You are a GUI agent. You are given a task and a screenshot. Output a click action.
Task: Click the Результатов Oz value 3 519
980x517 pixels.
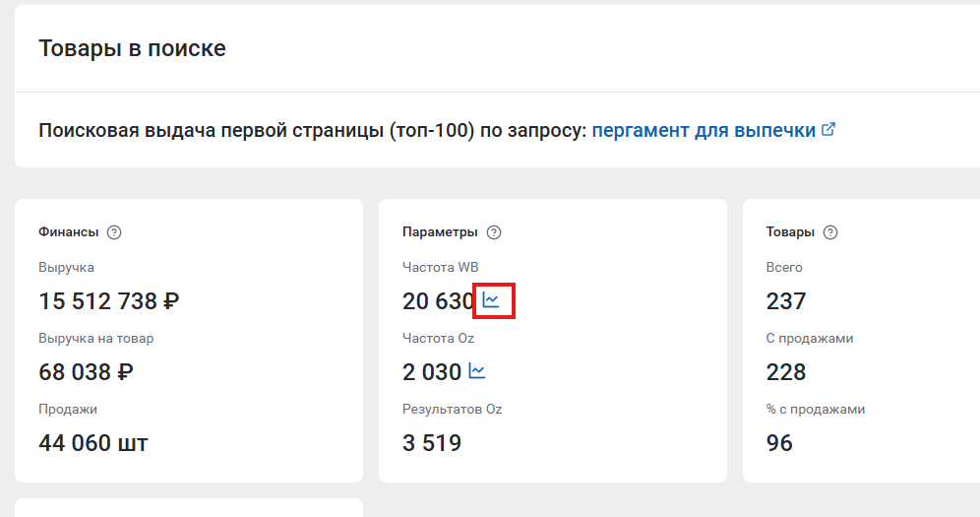pos(432,442)
